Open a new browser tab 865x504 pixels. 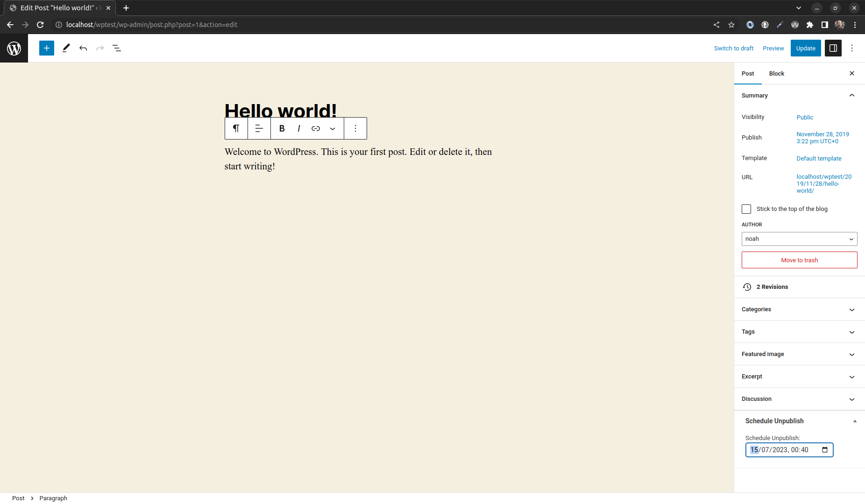point(126,8)
